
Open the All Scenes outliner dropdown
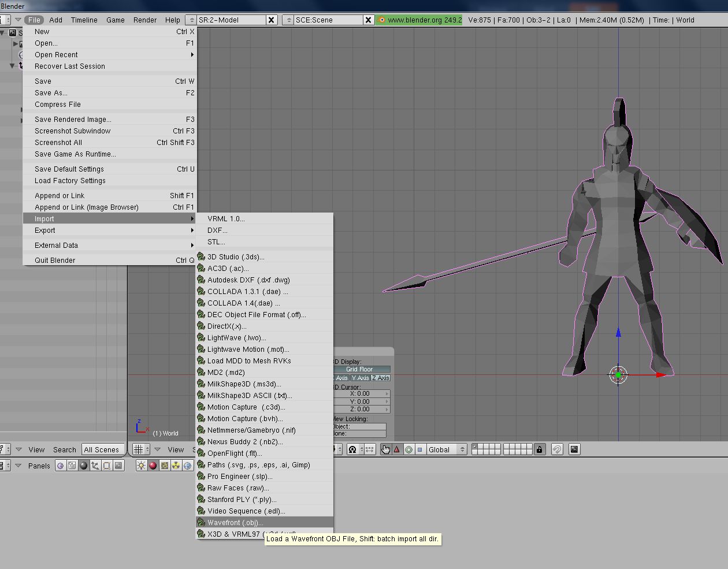point(103,449)
